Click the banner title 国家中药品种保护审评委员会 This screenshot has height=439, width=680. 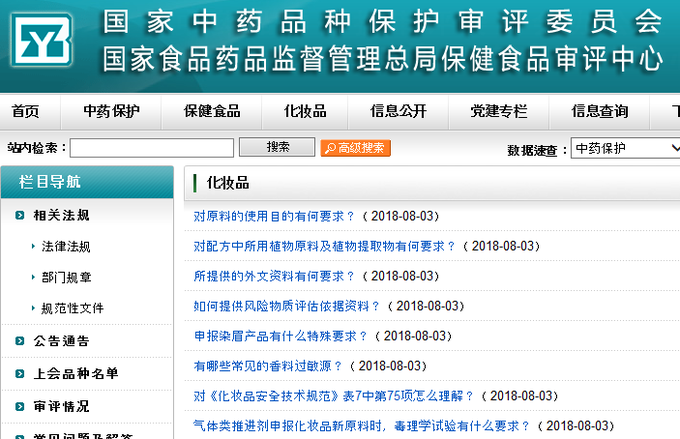[382, 22]
